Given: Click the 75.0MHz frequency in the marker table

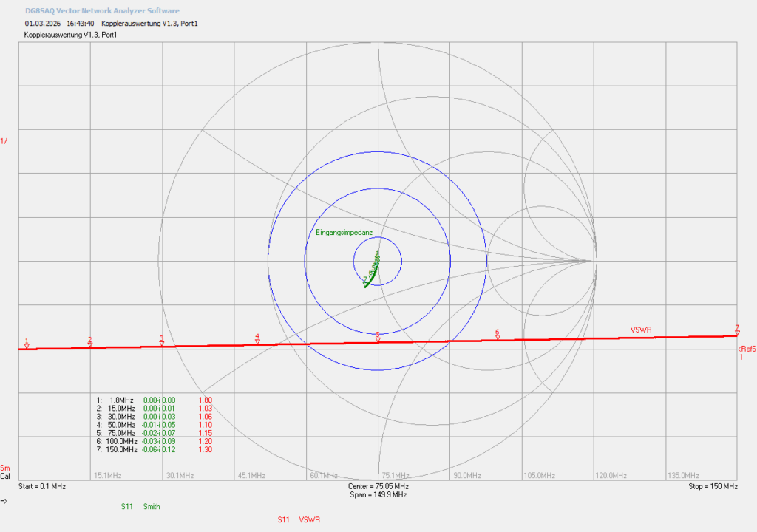Looking at the screenshot, I should click(x=122, y=433).
